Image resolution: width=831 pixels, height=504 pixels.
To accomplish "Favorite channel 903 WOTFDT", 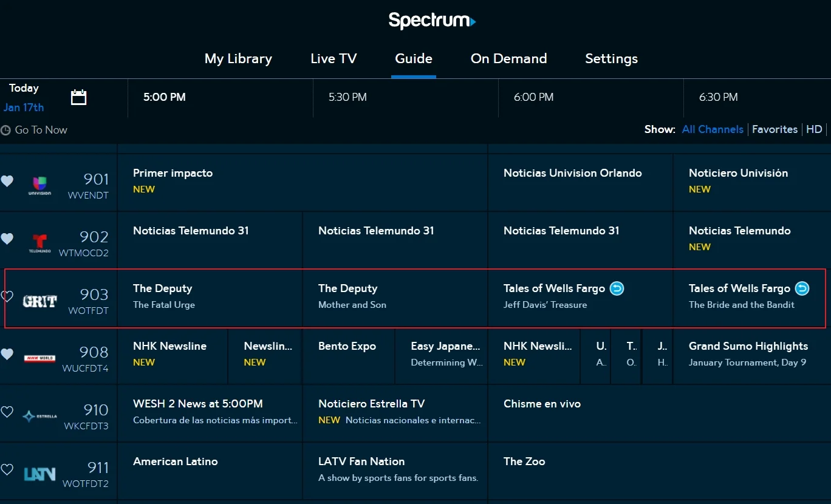I will pyautogui.click(x=7, y=297).
